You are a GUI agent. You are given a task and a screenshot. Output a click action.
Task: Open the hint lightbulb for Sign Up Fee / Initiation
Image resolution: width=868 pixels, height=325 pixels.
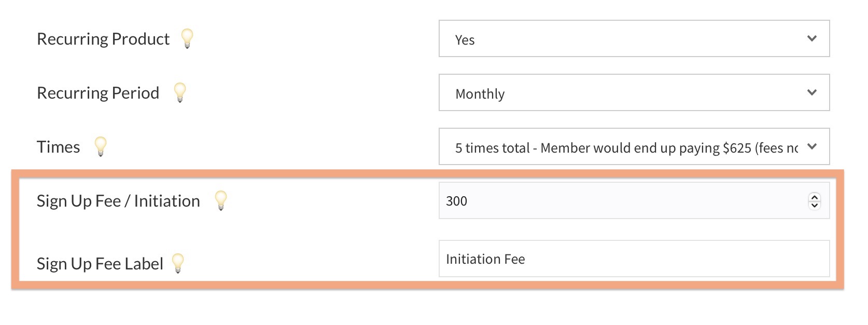click(x=221, y=200)
